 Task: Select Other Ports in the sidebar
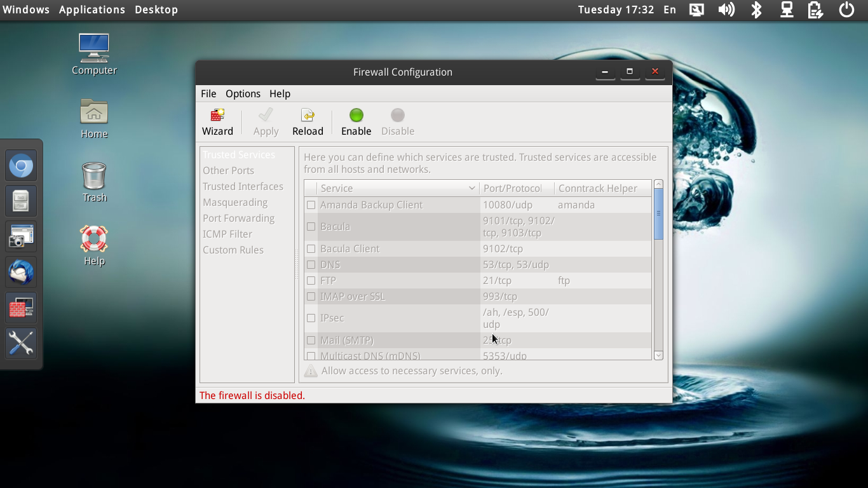pos(228,170)
